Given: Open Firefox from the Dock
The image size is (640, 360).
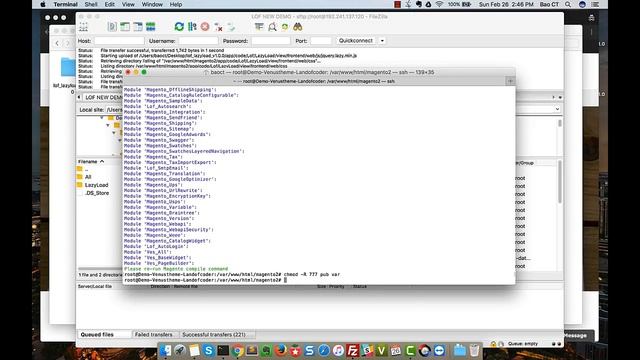Looking at the screenshot, I should tap(281, 350).
